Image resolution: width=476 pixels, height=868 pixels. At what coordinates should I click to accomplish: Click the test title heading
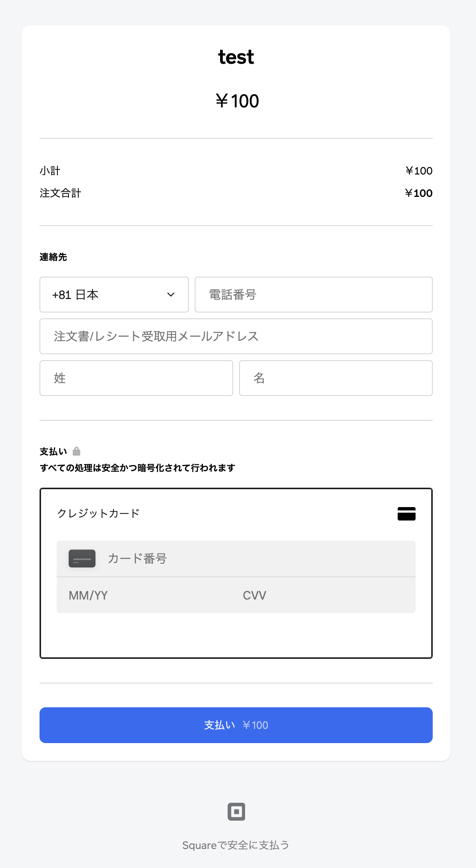[x=236, y=57]
